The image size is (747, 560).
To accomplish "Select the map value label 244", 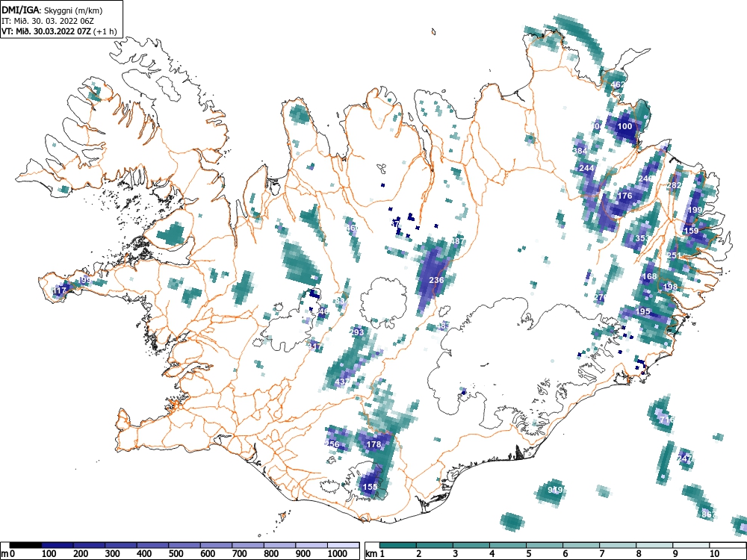I will pyautogui.click(x=586, y=168).
